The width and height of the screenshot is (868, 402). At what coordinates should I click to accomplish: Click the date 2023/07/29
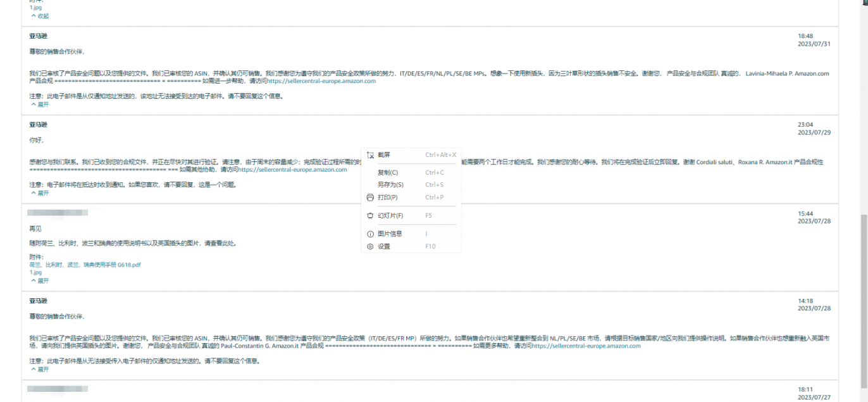coord(814,133)
